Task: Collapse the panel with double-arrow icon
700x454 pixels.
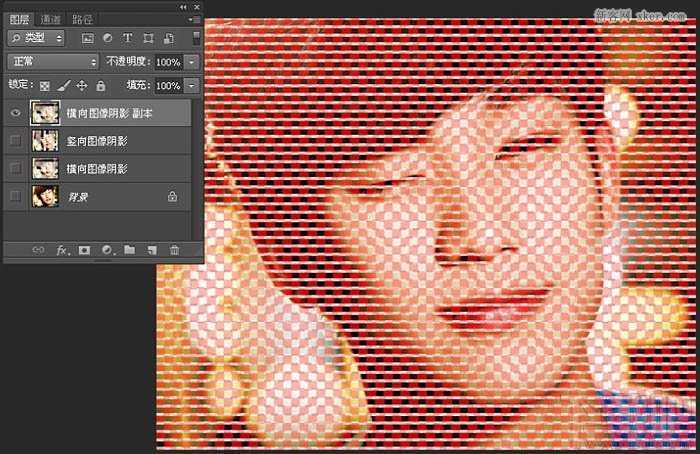Action: (x=183, y=7)
